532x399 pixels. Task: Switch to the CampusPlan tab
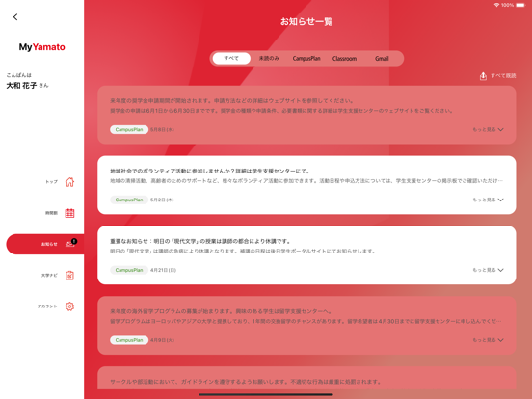(306, 59)
